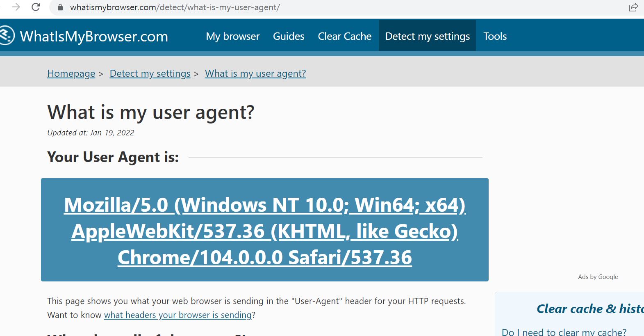
Task: Follow 'what headers your browser is sending' link
Action: (x=178, y=315)
